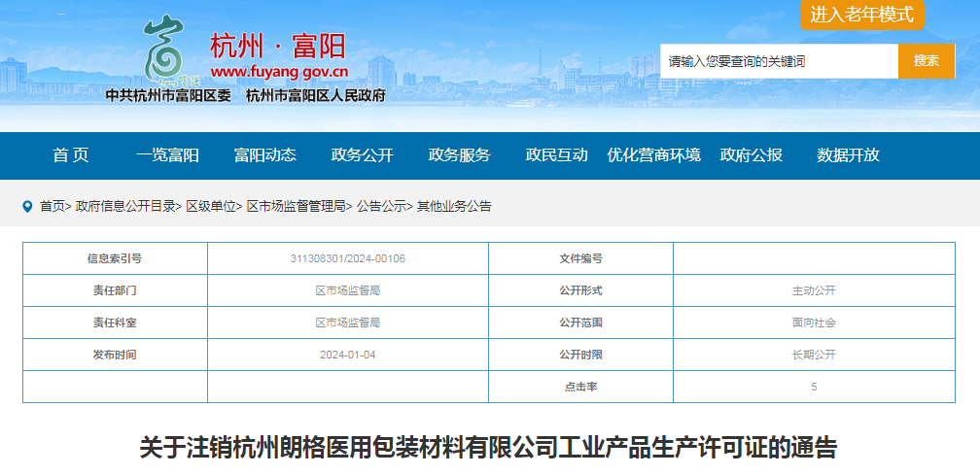Click the announcement title about 杭州朗格医用包装材料

[488, 448]
